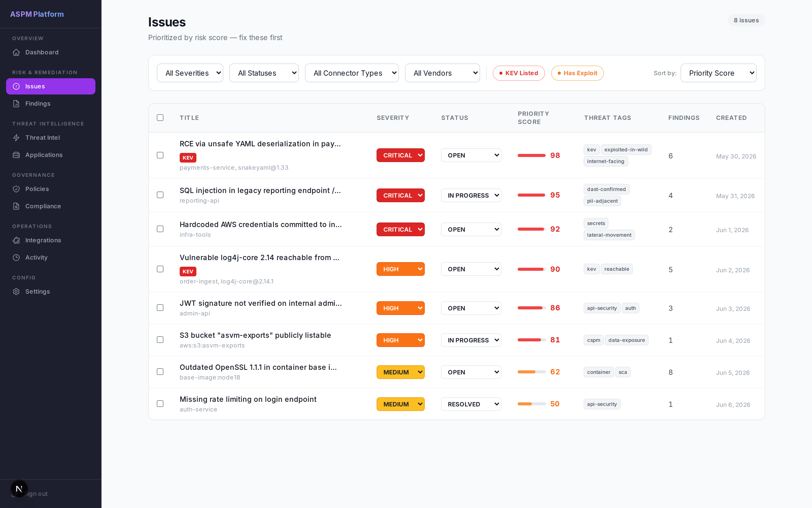Click the lateral-movement threat tag
812x508 pixels.
(609, 235)
